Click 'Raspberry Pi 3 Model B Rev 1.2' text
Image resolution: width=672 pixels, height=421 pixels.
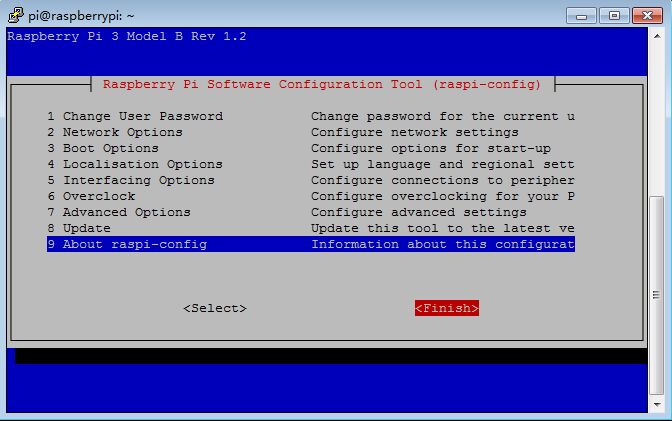coord(127,36)
